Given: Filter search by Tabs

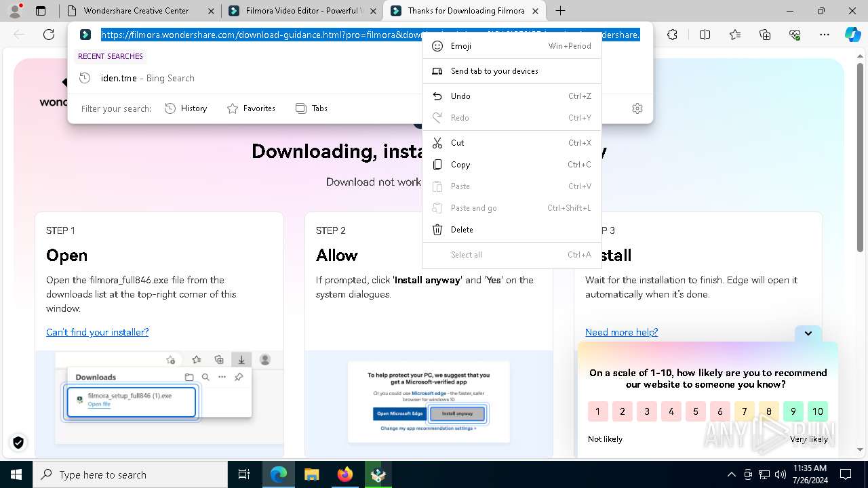Looking at the screenshot, I should click(311, 108).
